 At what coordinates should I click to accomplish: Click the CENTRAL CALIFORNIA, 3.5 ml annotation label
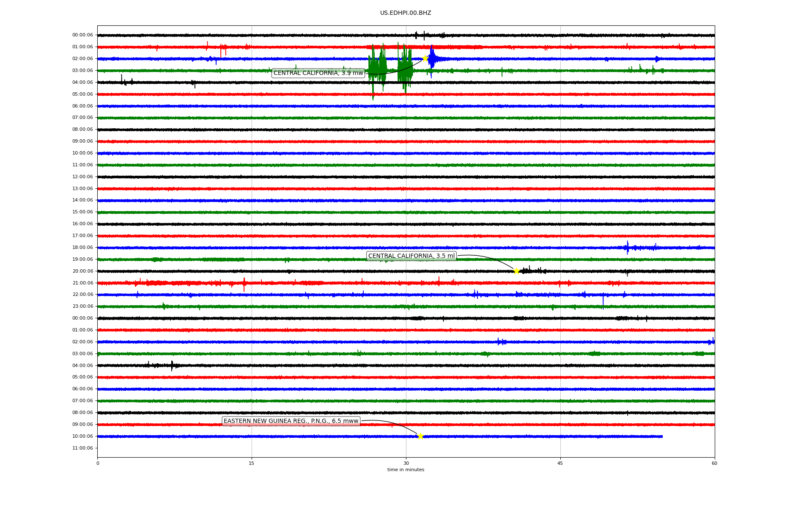[x=411, y=256]
